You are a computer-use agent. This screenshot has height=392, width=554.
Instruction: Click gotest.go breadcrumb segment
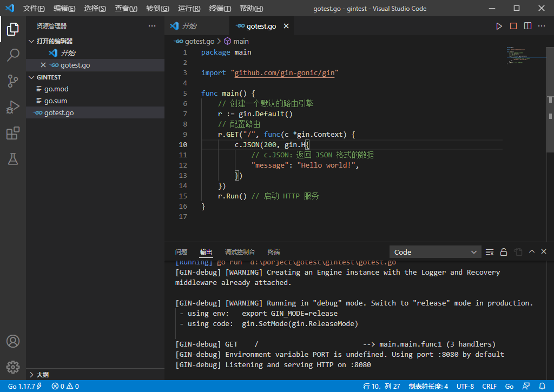point(195,41)
